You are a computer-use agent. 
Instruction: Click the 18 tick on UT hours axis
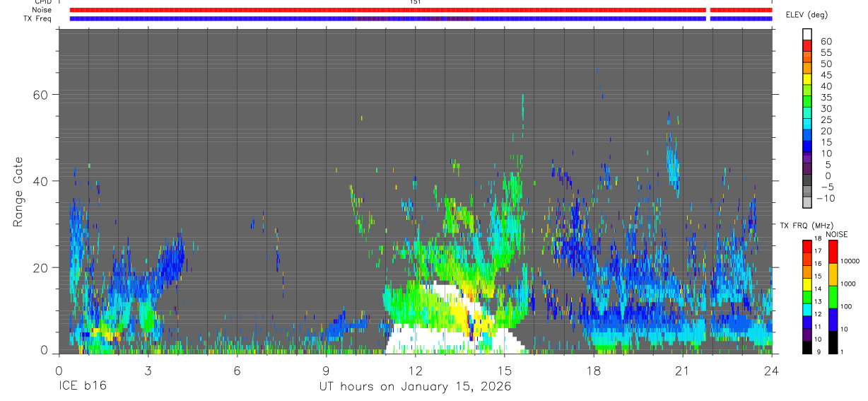pyautogui.click(x=593, y=371)
